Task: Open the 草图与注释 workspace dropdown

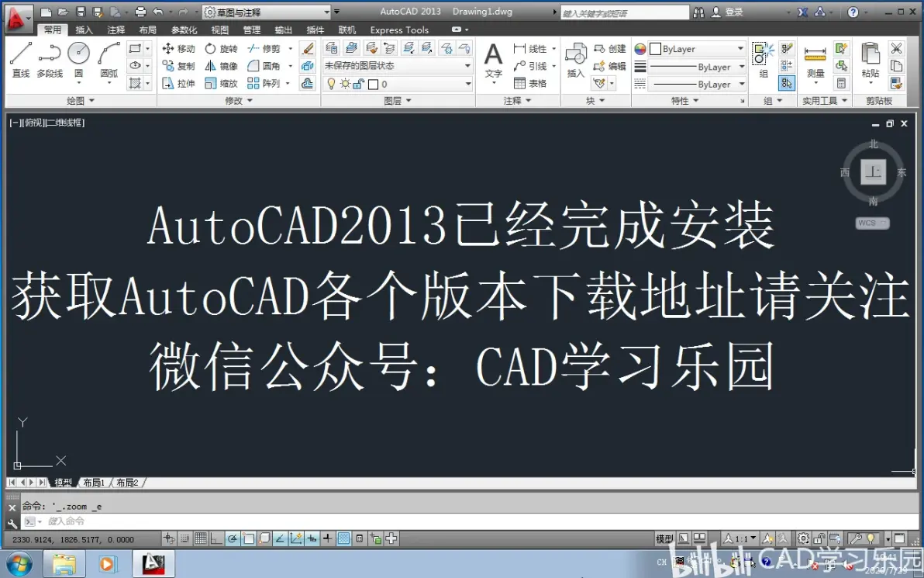Action: pos(267,12)
